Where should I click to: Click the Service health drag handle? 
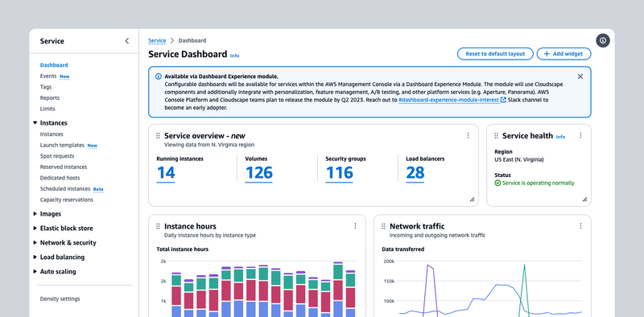(x=496, y=136)
